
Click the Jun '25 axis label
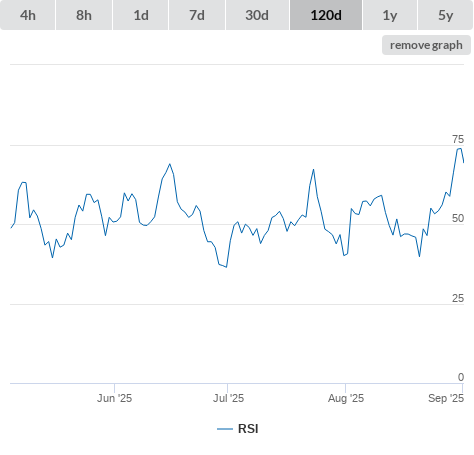coord(114,398)
